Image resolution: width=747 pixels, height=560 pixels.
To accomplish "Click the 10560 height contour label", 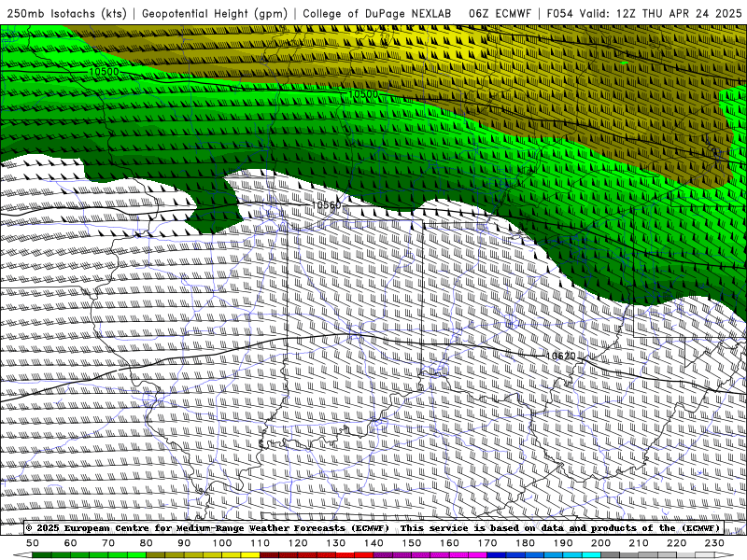I will click(326, 205).
